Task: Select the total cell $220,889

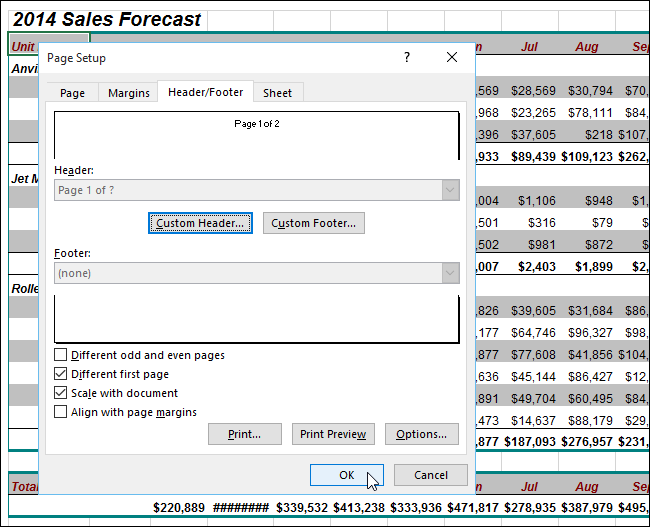Action: 179,508
